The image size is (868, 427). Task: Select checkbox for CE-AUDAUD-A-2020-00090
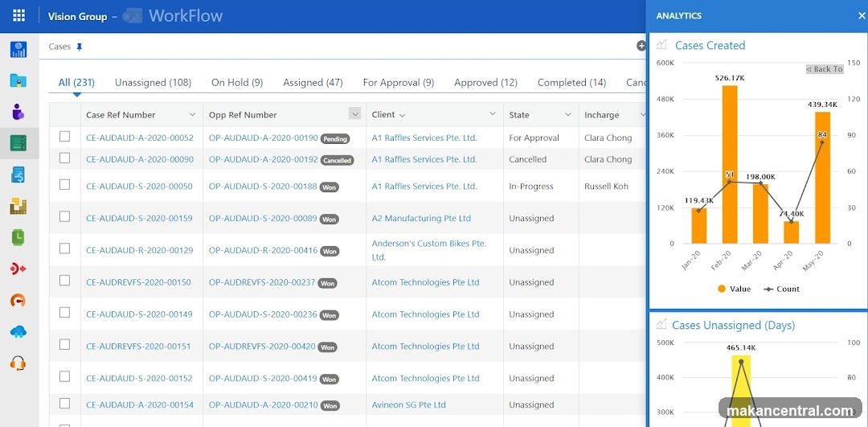(65, 158)
